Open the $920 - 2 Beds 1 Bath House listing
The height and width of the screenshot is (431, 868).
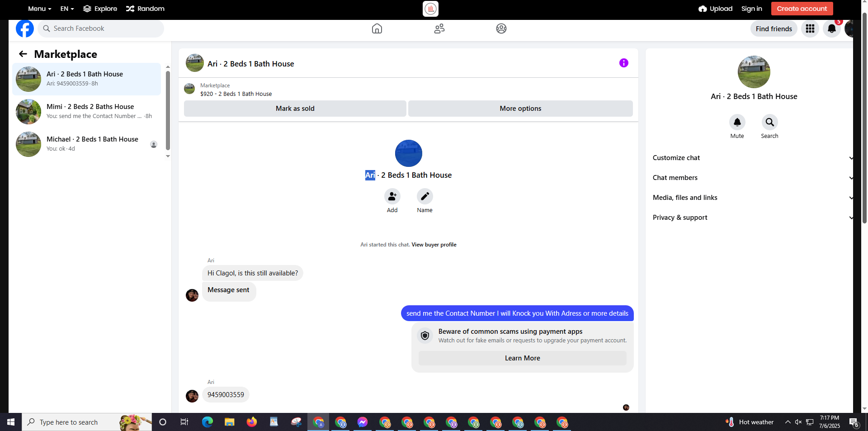coord(236,94)
